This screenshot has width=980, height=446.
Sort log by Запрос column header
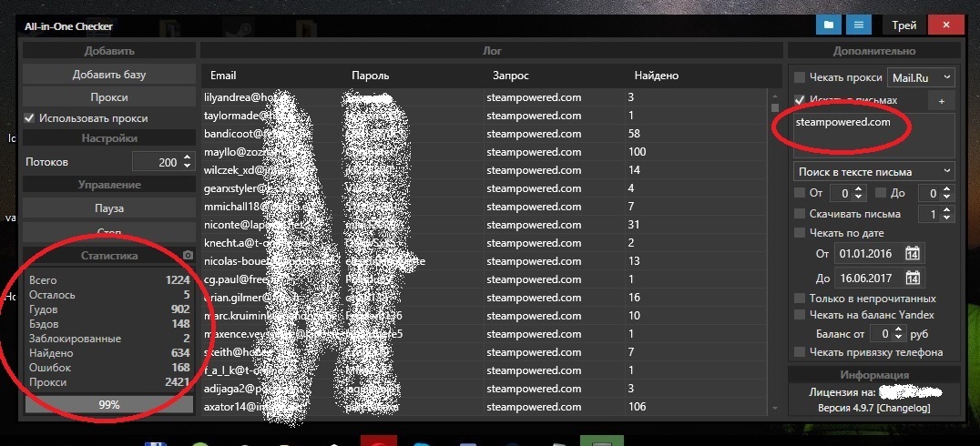point(511,76)
